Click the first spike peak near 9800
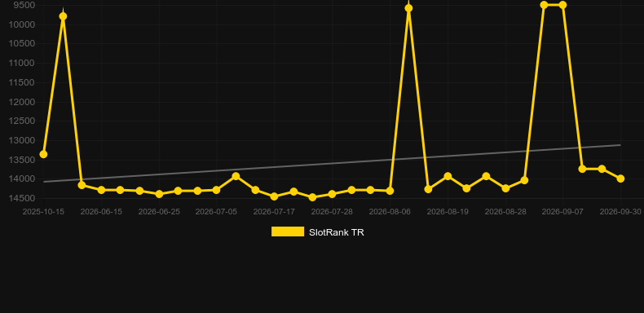The image size is (644, 313). point(63,16)
